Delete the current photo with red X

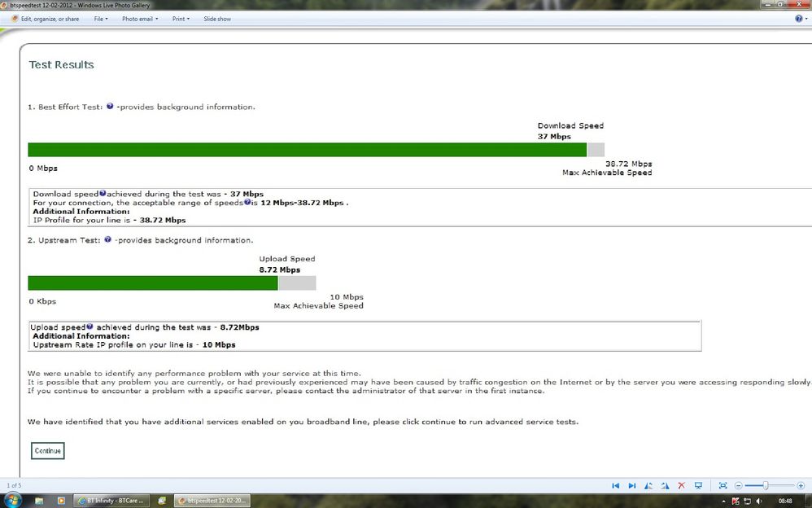pyautogui.click(x=681, y=486)
